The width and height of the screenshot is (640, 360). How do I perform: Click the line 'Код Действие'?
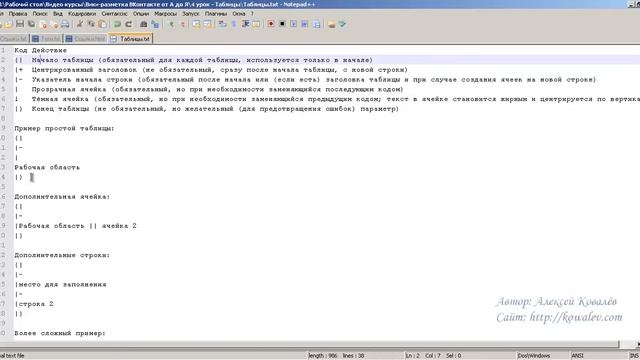point(40,50)
